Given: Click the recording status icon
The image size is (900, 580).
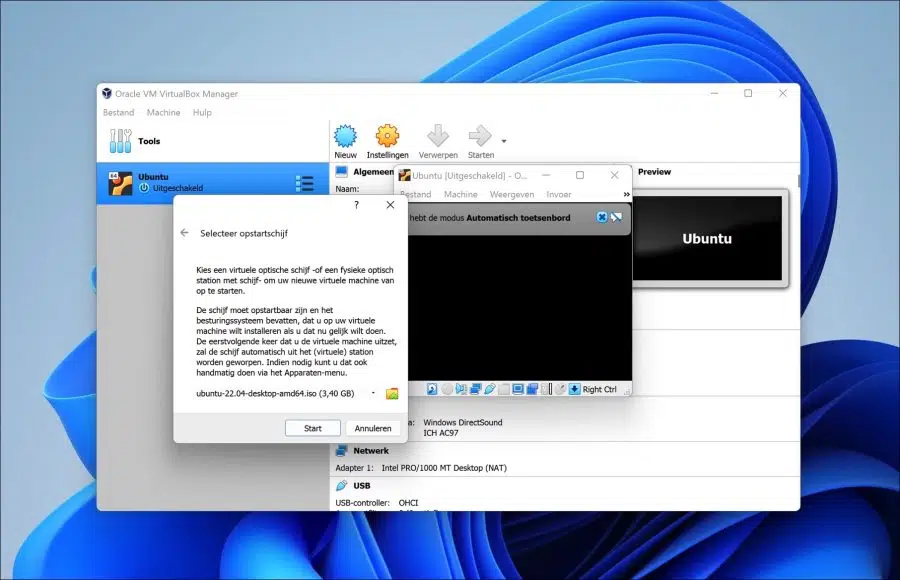Looking at the screenshot, I should [532, 389].
